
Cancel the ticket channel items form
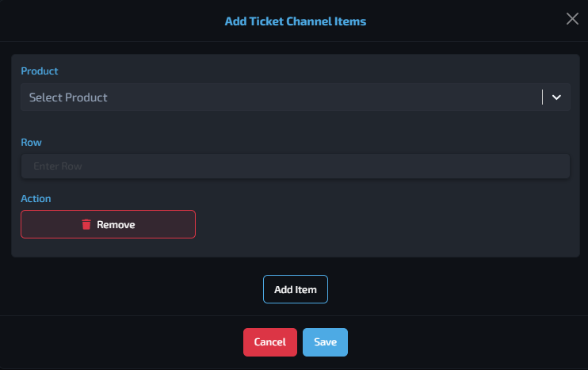[270, 342]
